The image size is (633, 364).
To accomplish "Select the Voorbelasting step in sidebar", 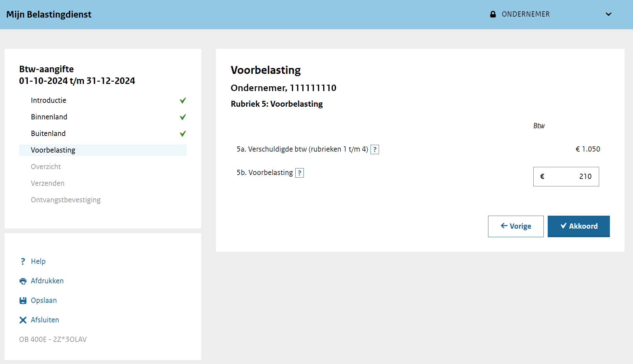I will point(53,150).
